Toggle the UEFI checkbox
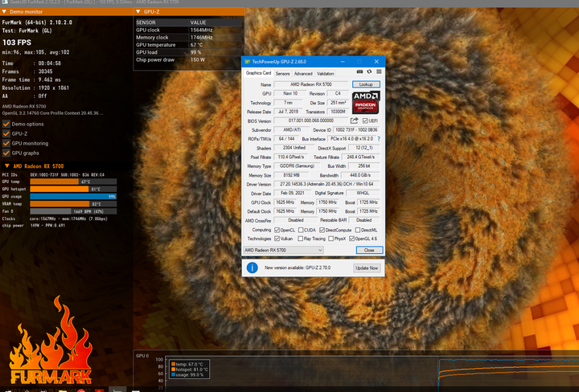Viewport: 579px width, 392px height. (365, 121)
